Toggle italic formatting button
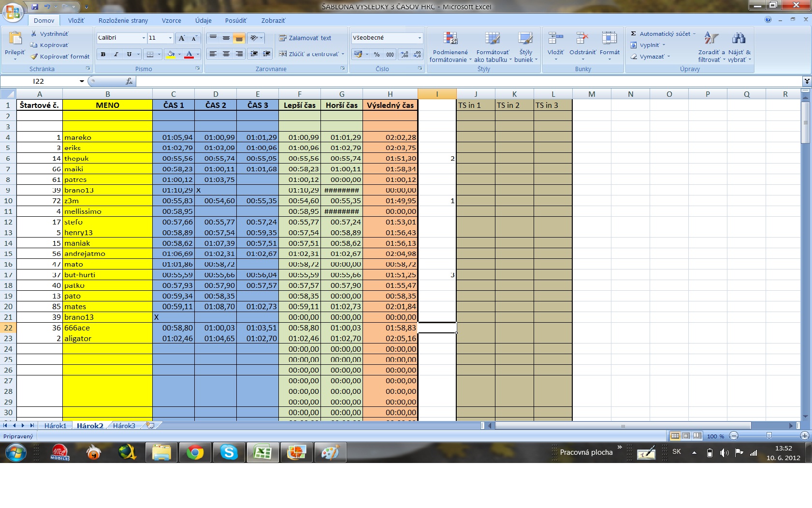Screen dimensions: 812x508 tap(116, 54)
